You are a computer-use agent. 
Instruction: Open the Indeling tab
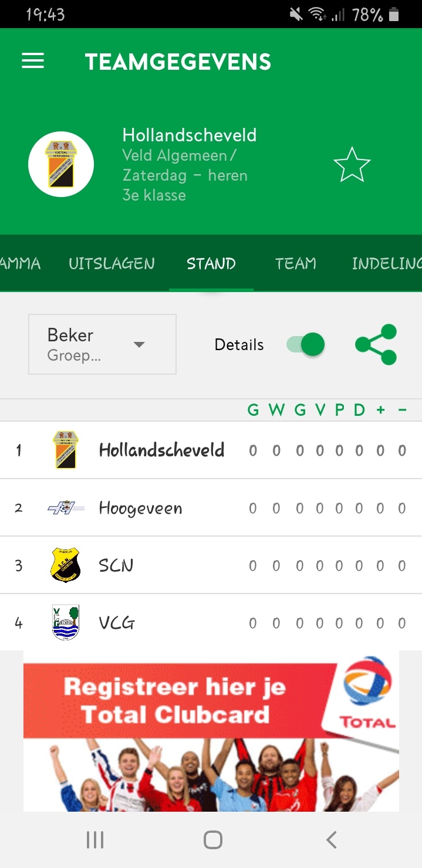[x=386, y=263]
